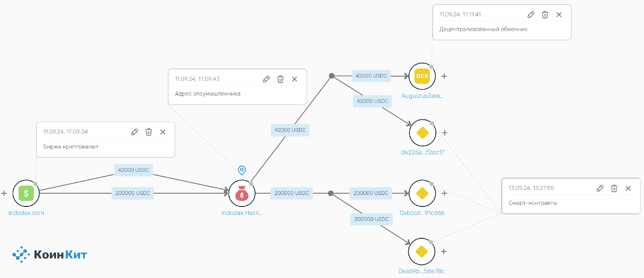The width and height of the screenshot is (644, 278).
Task: Click the upper branch junction dot
Action: (332, 76)
